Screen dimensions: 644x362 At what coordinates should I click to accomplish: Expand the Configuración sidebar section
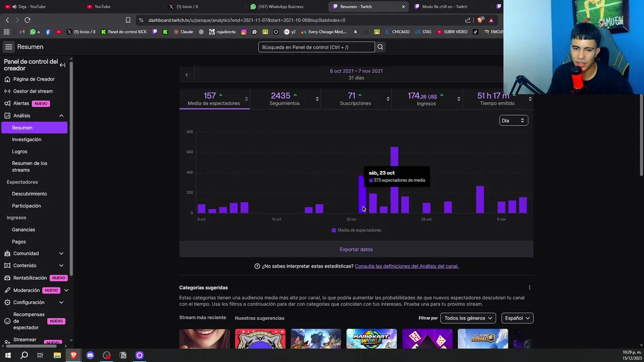coord(61,302)
